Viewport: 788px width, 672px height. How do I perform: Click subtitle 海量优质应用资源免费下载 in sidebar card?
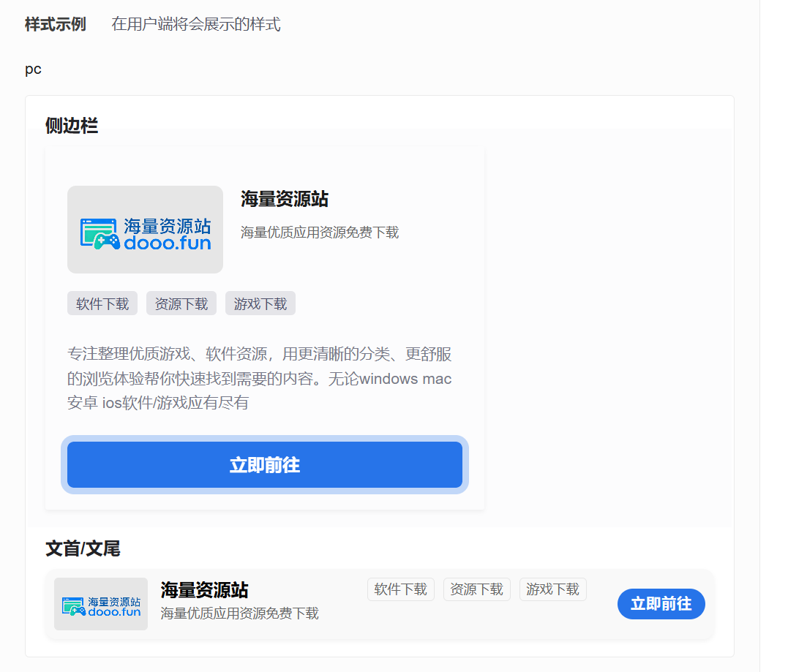320,233
